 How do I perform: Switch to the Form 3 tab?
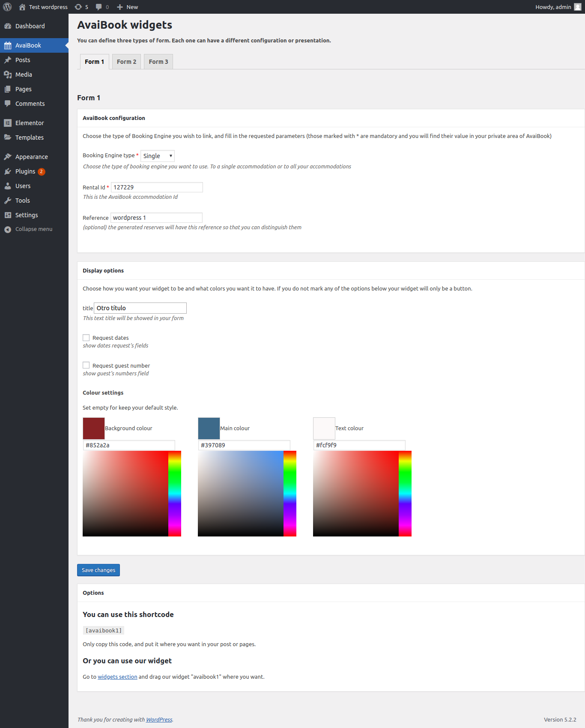(158, 62)
